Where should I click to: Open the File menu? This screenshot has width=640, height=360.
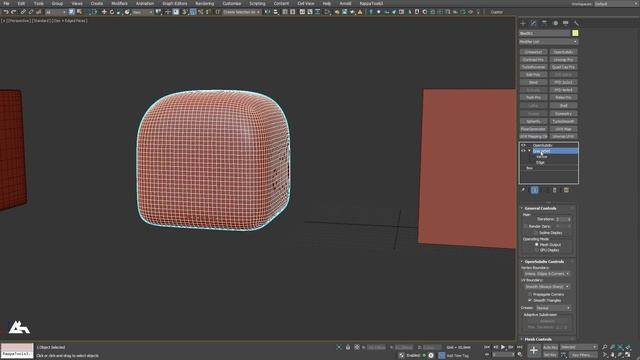click(6, 3)
